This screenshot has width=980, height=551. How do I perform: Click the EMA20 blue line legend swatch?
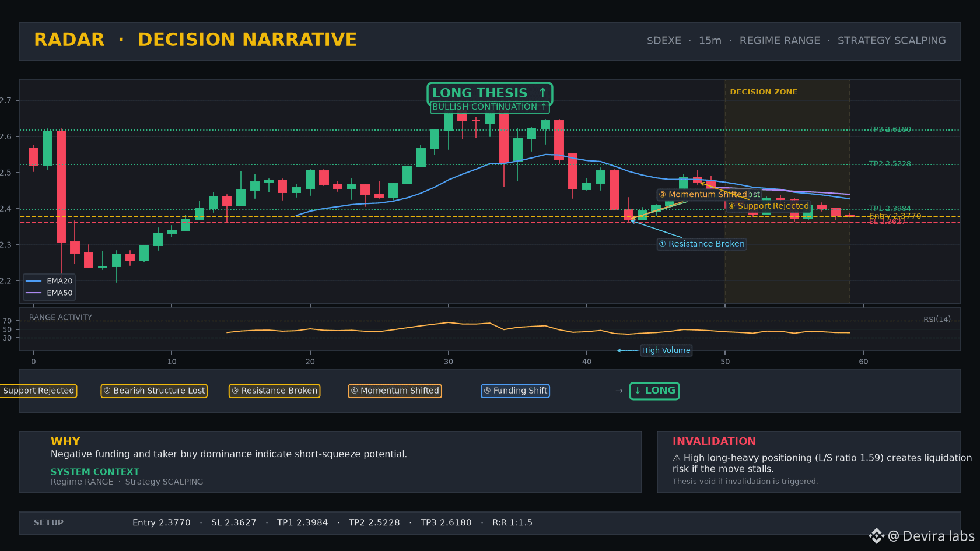[34, 281]
